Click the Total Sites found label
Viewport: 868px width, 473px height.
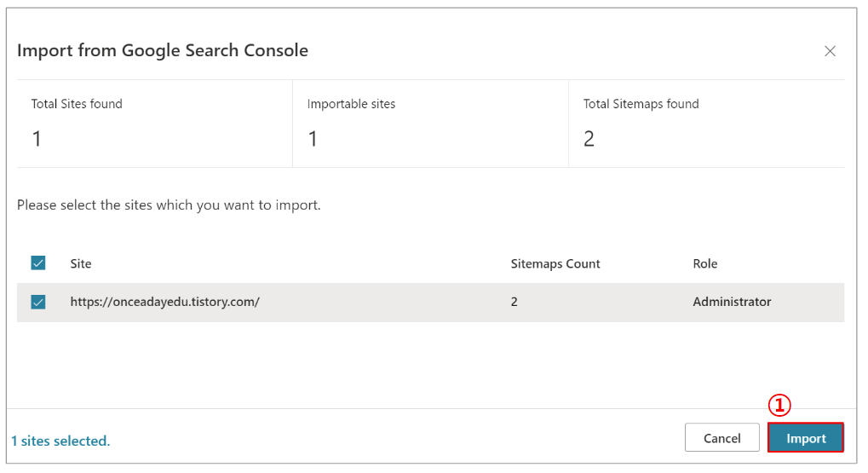coord(77,104)
